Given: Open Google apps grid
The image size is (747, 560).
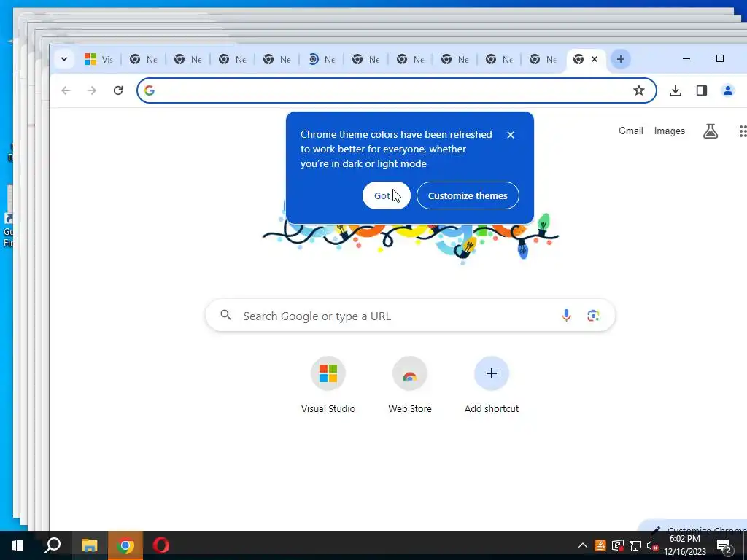Looking at the screenshot, I should (742, 131).
